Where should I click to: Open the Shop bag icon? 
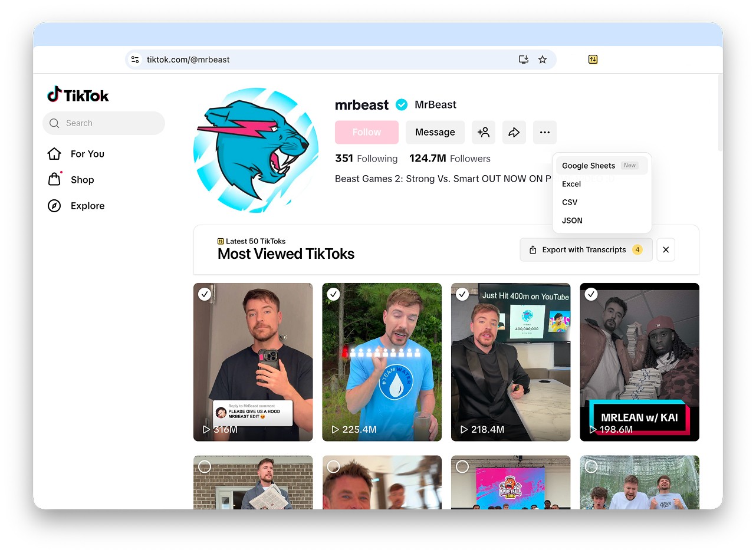click(54, 179)
